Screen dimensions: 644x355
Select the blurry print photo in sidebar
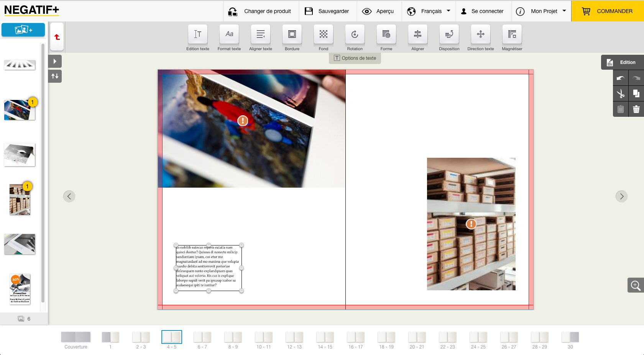coord(20,110)
